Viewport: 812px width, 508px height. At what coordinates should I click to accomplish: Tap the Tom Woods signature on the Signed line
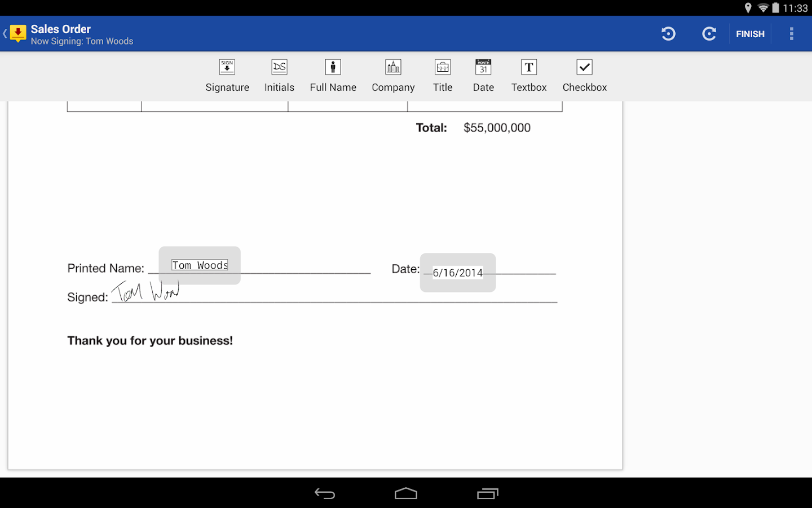[x=145, y=291]
